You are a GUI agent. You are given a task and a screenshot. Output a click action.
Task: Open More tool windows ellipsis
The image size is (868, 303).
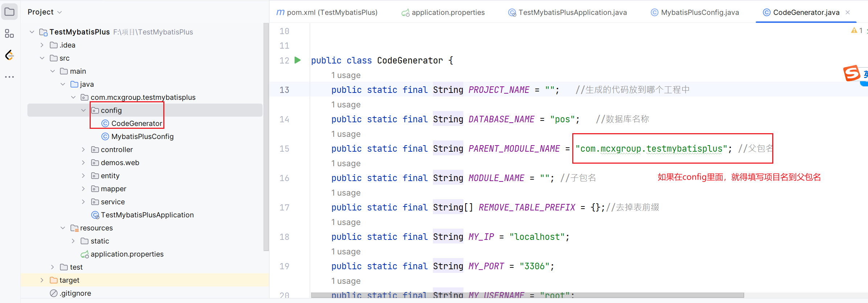pos(9,77)
